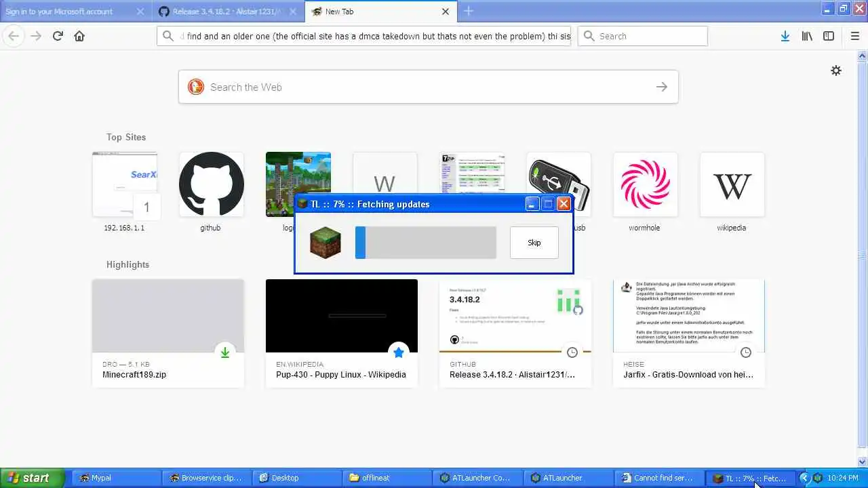Open the hamburger menu
This screenshot has height=488, width=868.
pos(854,36)
